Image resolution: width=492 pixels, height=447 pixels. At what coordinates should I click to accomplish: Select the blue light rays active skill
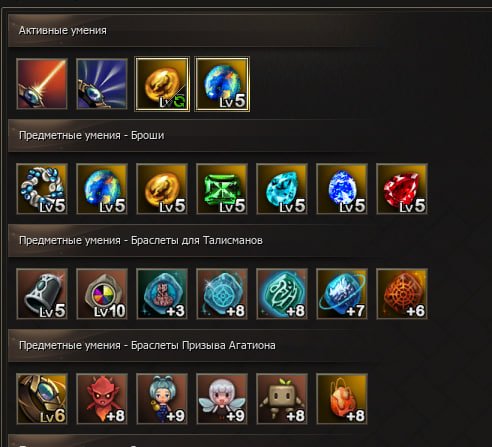(x=102, y=84)
